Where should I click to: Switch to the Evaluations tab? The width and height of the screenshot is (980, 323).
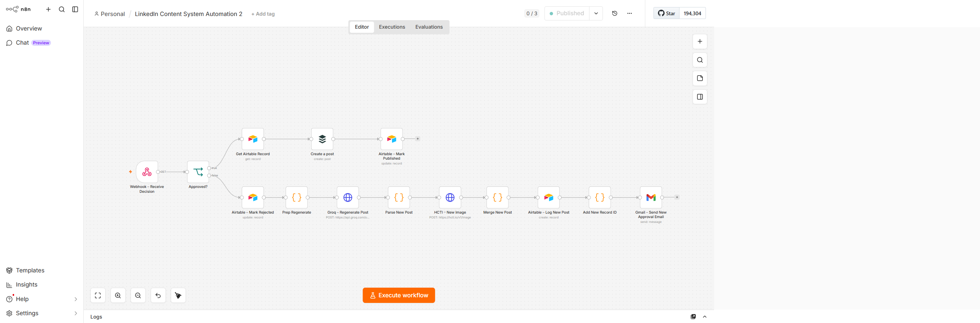[x=429, y=27]
